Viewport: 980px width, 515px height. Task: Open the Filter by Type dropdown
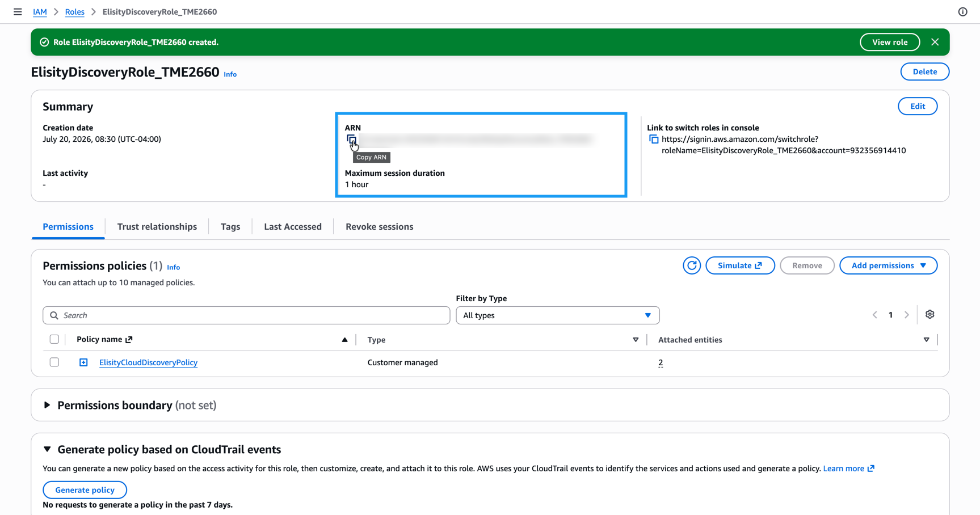557,315
